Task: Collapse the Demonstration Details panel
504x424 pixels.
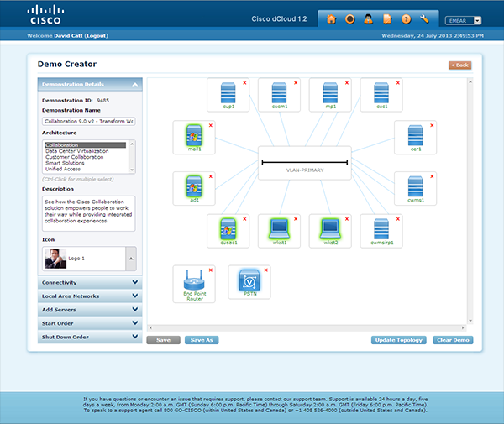Action: 134,85
